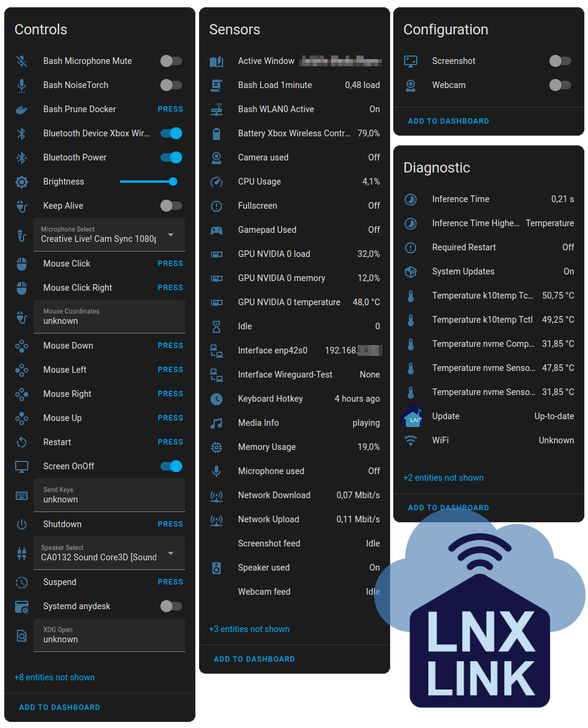Click the Webcam icon in Configuration
588x728 pixels.
[x=411, y=85]
